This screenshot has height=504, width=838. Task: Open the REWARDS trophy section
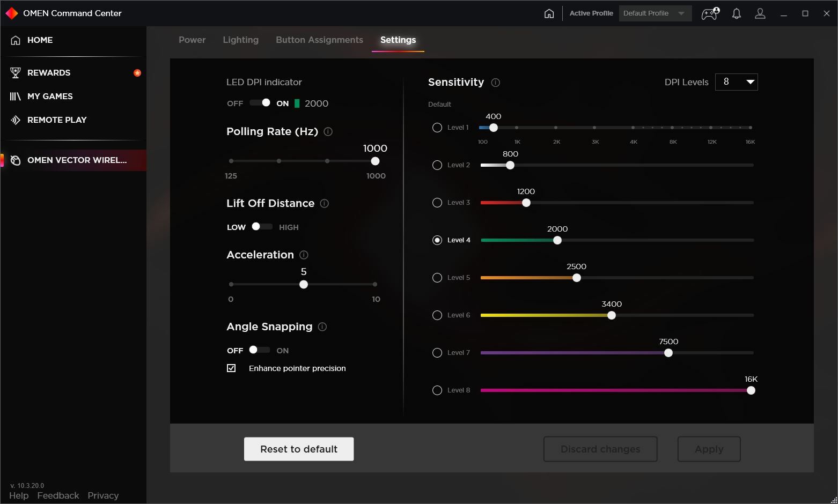coord(48,72)
